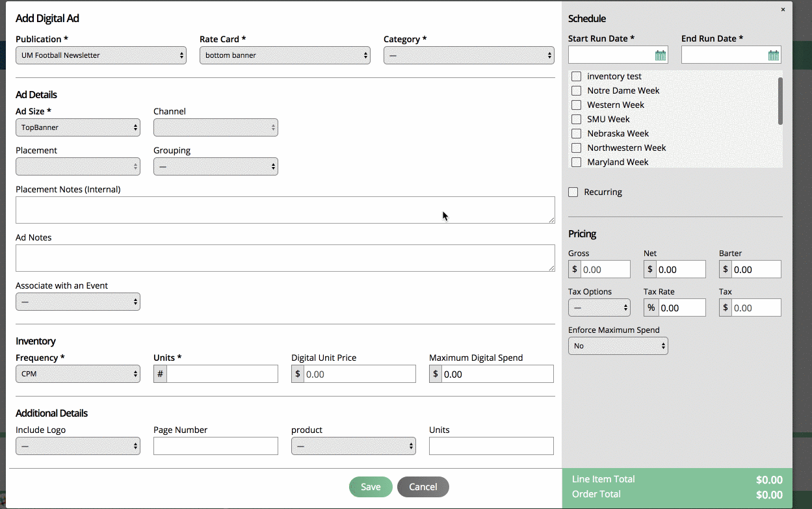
Task: Open the Category dropdown
Action: (x=468, y=55)
